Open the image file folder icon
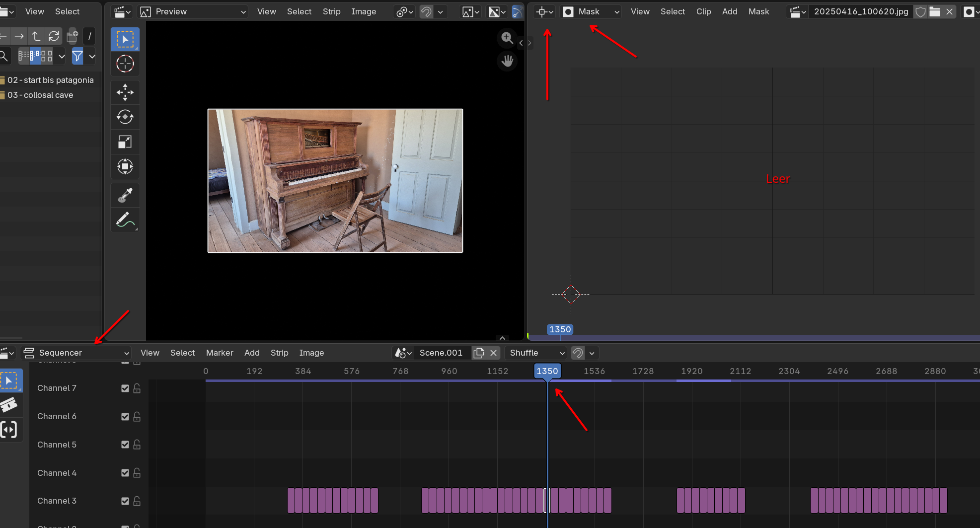 coord(935,11)
